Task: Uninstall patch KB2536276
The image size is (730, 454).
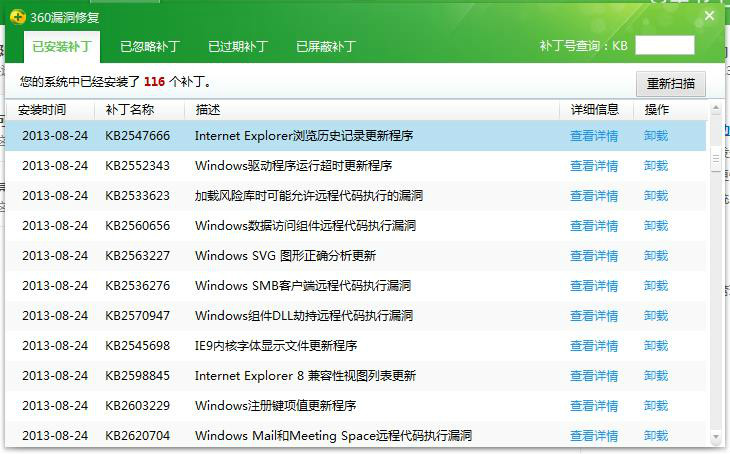Action: click(x=656, y=285)
